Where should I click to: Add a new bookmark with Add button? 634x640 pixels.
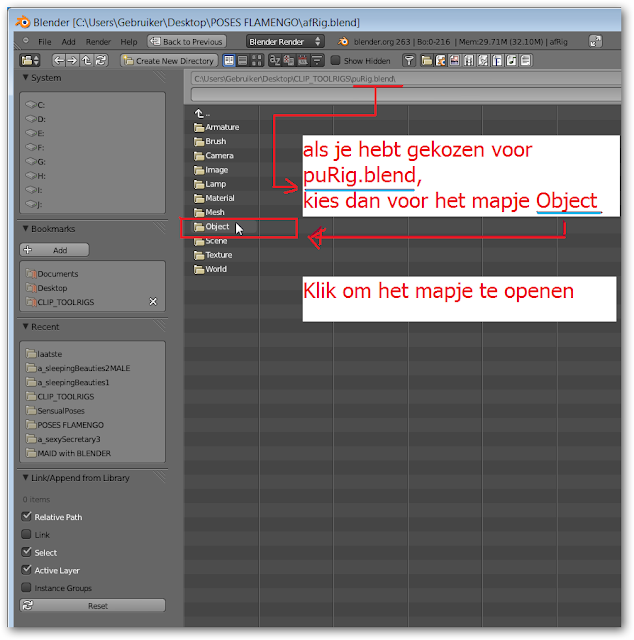click(x=54, y=250)
